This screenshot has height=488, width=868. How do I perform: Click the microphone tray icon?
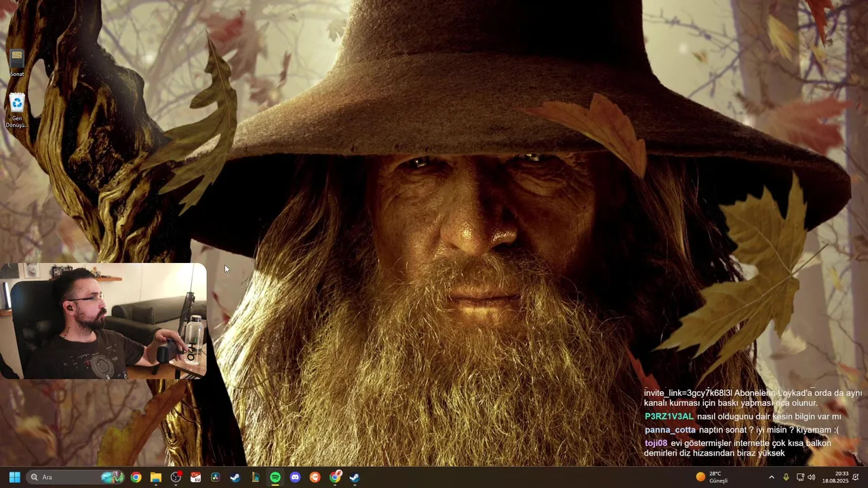786,477
